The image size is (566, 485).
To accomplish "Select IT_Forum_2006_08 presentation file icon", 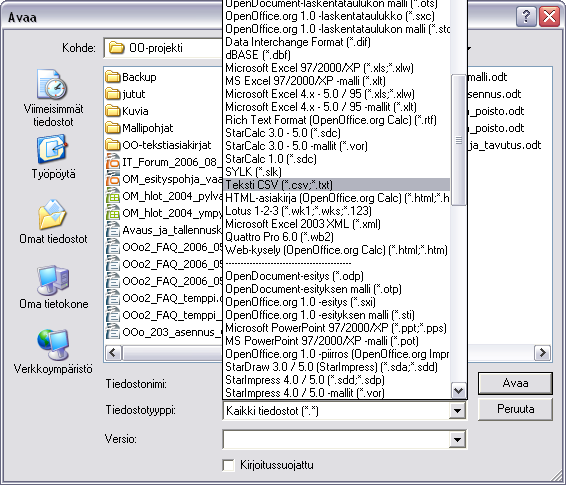I will (113, 162).
